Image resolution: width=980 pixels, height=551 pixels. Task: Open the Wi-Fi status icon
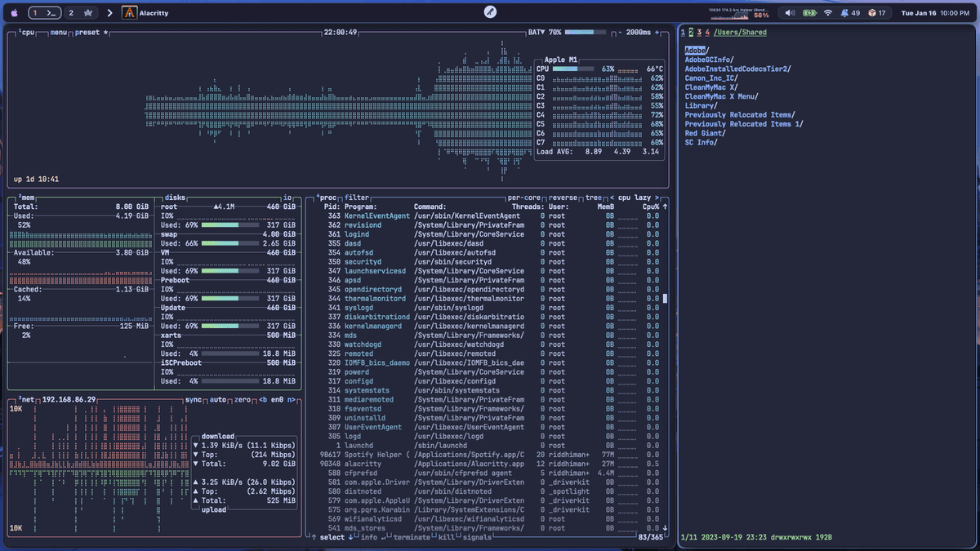[828, 13]
